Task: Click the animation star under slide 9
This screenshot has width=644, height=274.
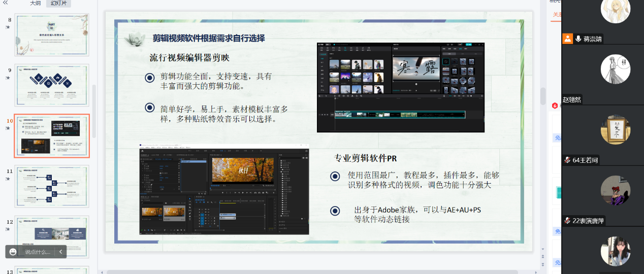Action: click(8, 78)
